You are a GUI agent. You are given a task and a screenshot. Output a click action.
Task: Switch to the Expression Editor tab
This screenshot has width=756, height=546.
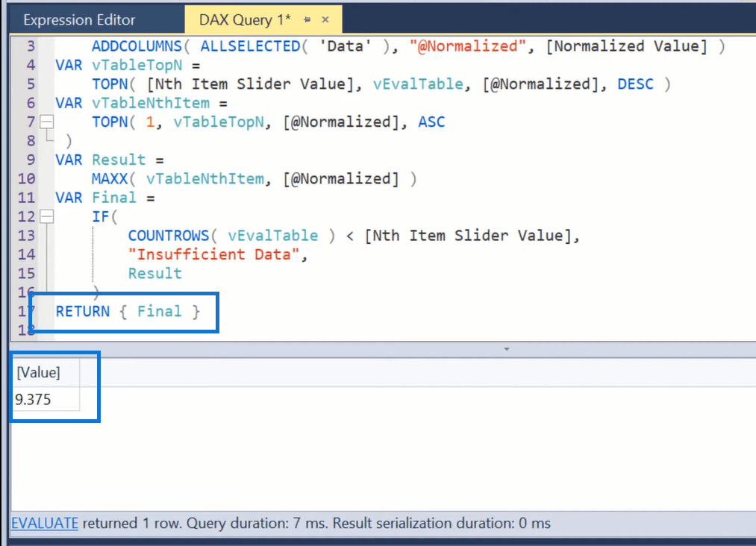pyautogui.click(x=90, y=20)
